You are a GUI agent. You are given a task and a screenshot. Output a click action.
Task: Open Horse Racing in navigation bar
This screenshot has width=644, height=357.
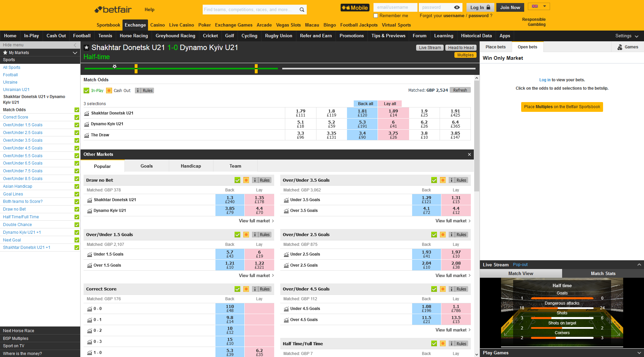pos(134,36)
